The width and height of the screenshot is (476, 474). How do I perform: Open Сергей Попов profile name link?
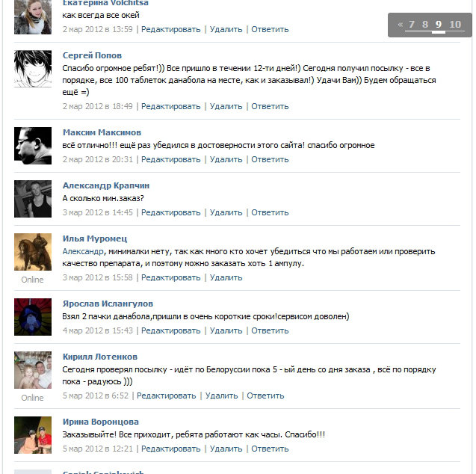pos(92,55)
